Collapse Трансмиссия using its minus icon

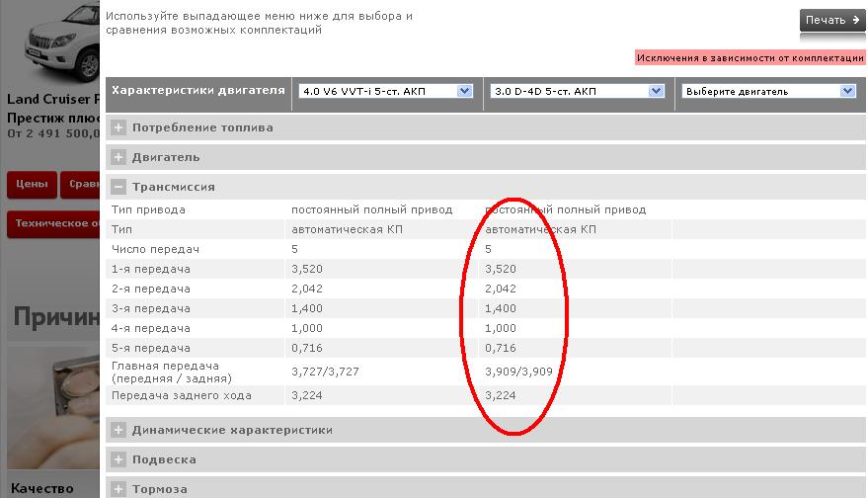pos(118,187)
